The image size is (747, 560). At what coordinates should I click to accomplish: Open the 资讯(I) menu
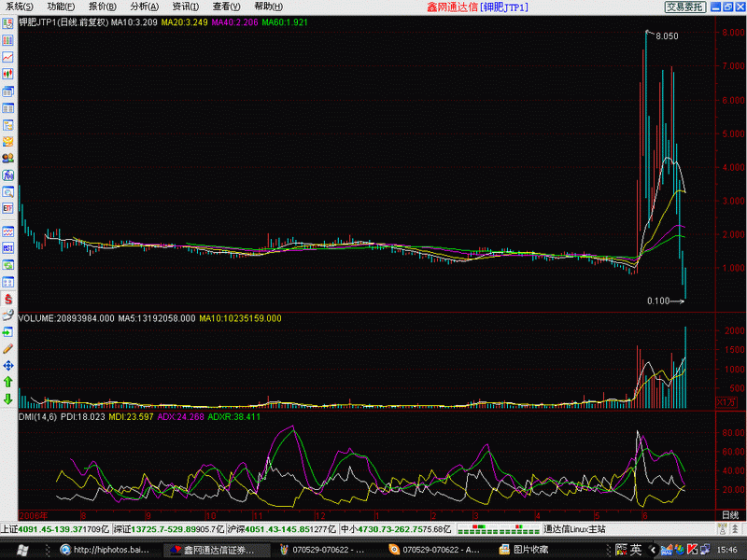pyautogui.click(x=185, y=7)
